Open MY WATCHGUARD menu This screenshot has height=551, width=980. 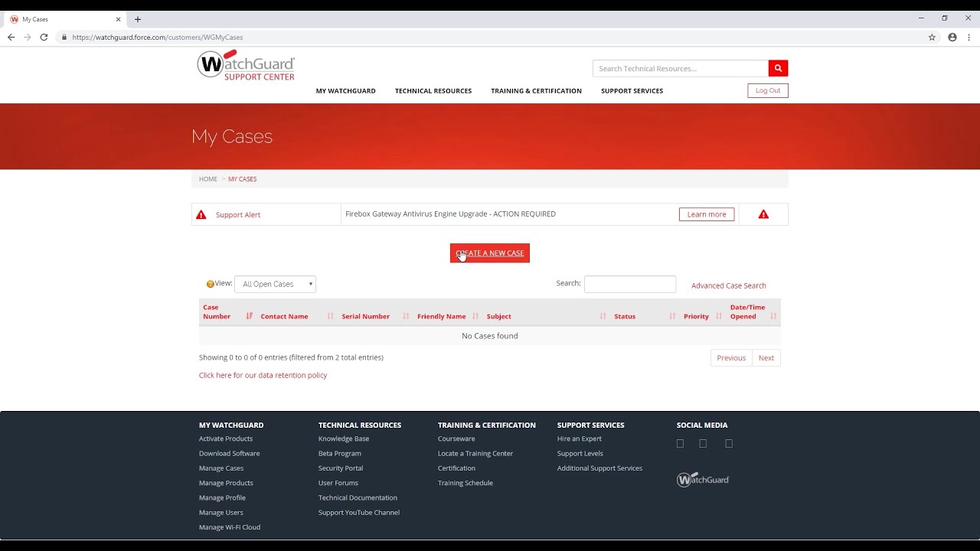coord(346,91)
